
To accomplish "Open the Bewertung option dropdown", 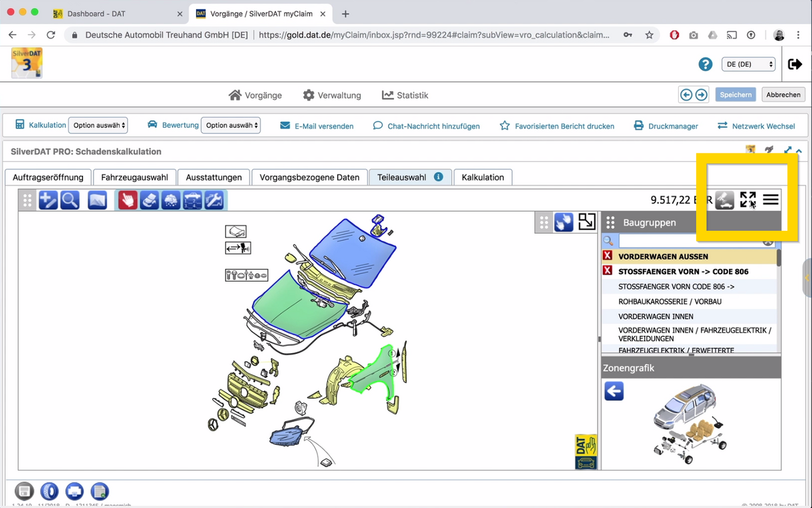I will coord(231,125).
